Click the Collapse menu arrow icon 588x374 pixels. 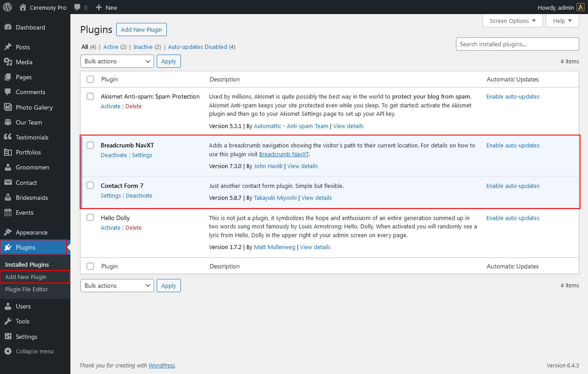[8, 352]
